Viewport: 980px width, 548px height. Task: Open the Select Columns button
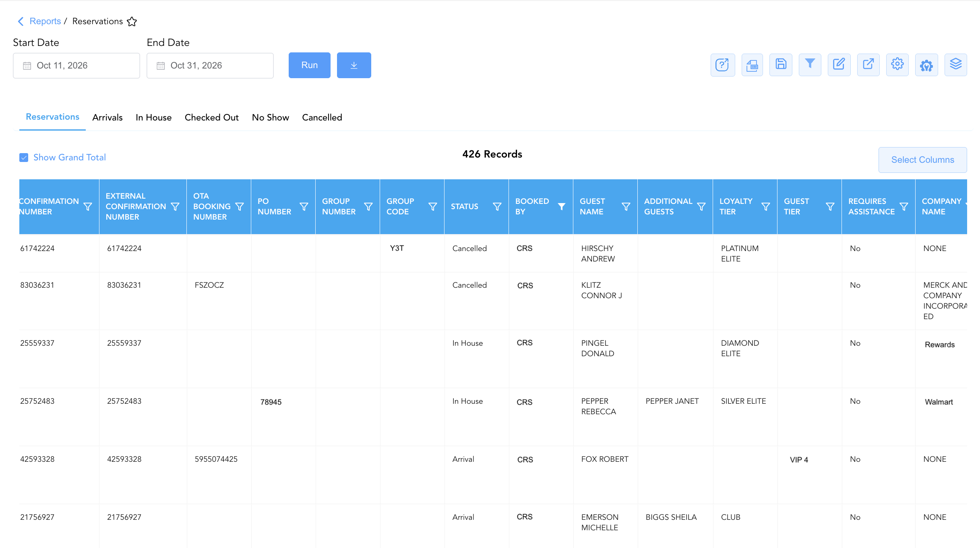click(x=923, y=160)
